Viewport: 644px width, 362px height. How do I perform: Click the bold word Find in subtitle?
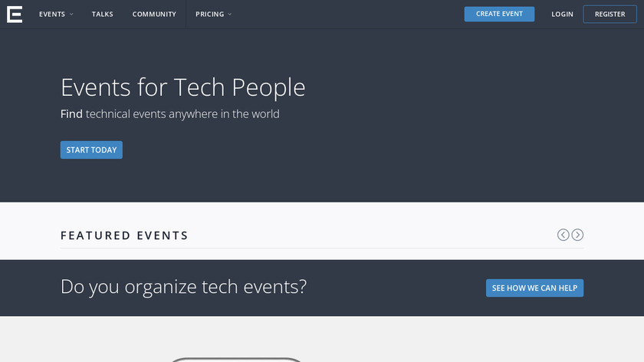71,114
